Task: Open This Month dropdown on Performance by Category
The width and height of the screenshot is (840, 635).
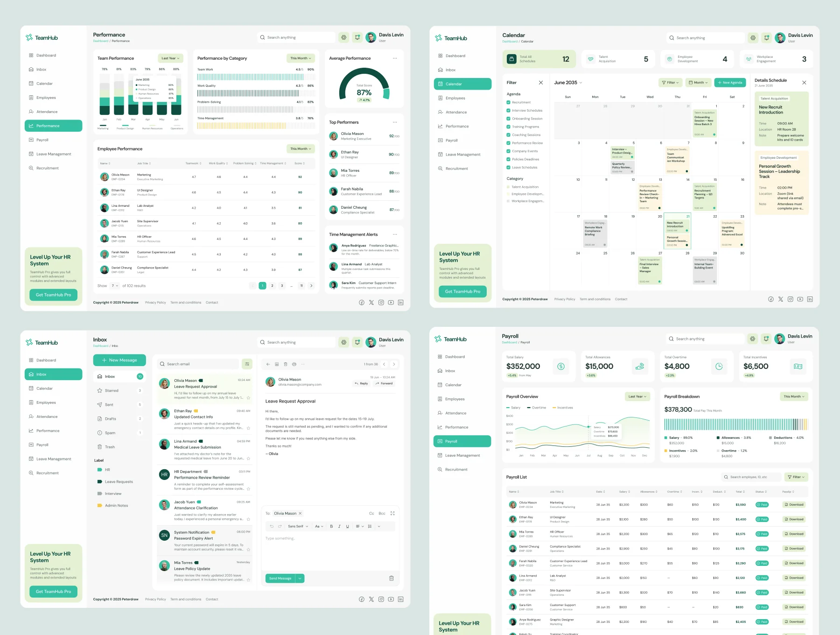Action: 301,58
